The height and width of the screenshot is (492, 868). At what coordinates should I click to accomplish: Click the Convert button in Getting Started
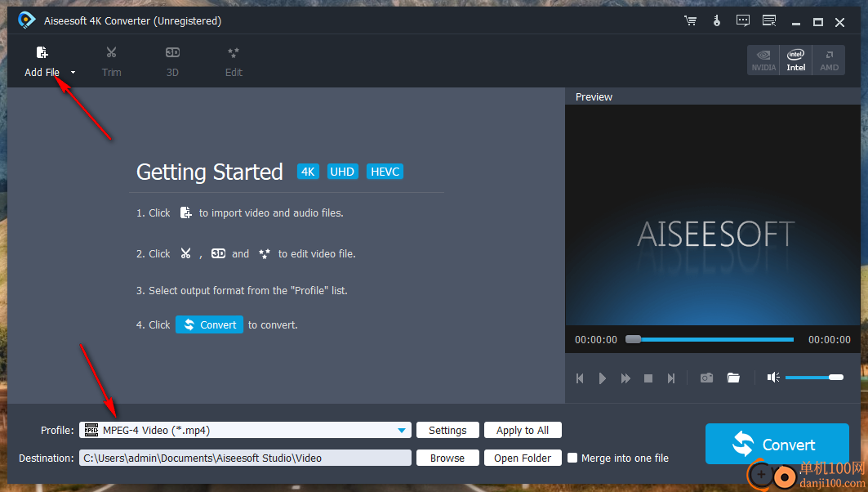[x=209, y=324]
